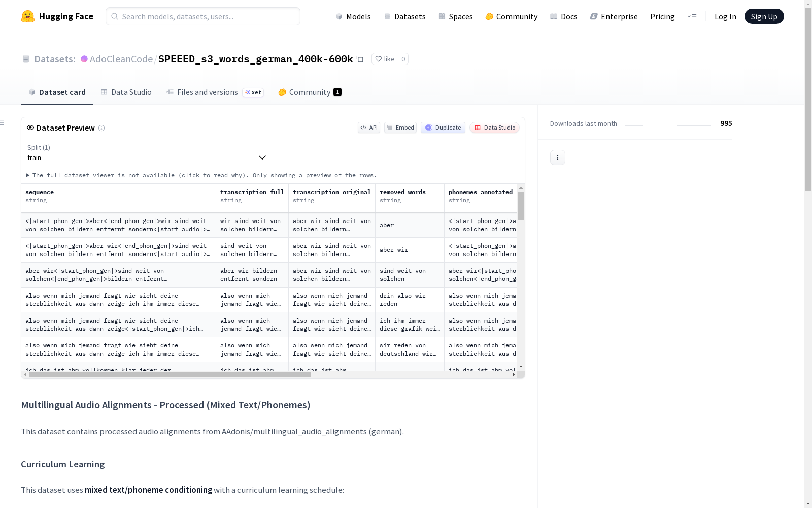Open the Spaces nav item
The image size is (812, 508).
click(456, 16)
